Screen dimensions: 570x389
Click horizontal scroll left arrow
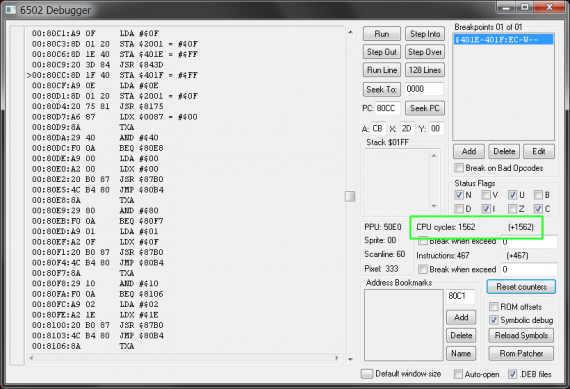click(x=32, y=358)
